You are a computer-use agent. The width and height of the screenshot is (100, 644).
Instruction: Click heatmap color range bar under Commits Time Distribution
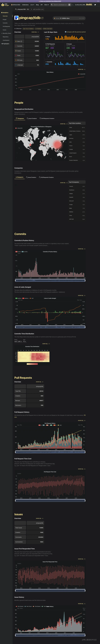tap(32, 364)
